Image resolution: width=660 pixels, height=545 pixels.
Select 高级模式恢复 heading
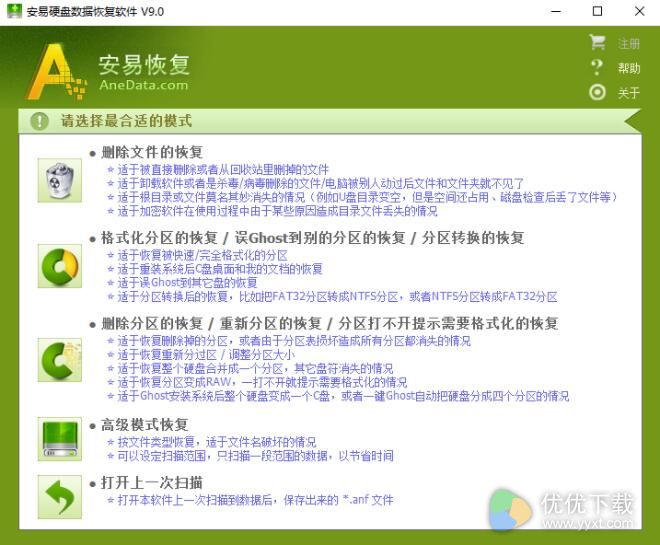click(144, 425)
